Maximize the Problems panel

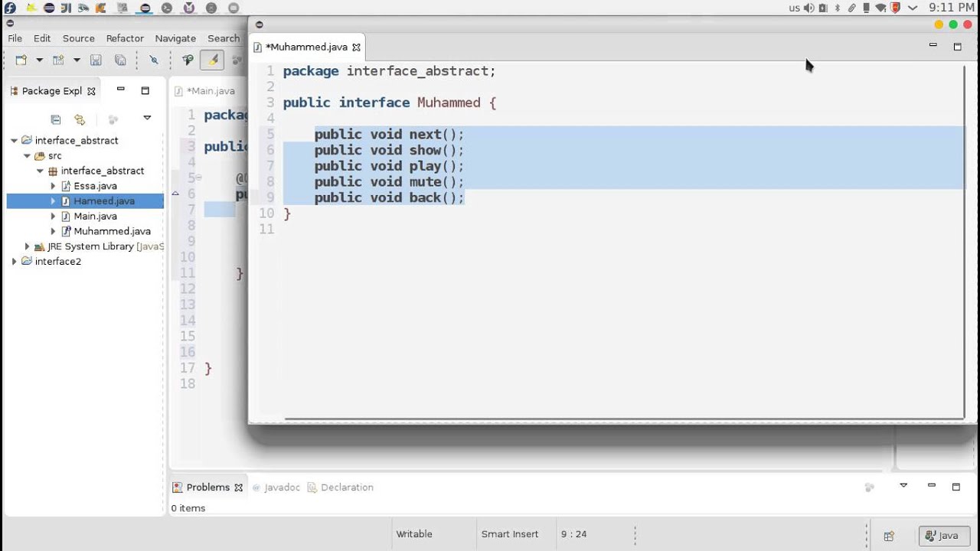(956, 487)
